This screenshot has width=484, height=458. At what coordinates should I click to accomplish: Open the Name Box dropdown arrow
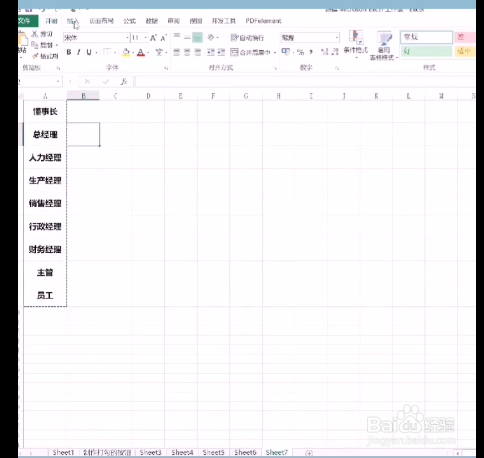coord(58,82)
